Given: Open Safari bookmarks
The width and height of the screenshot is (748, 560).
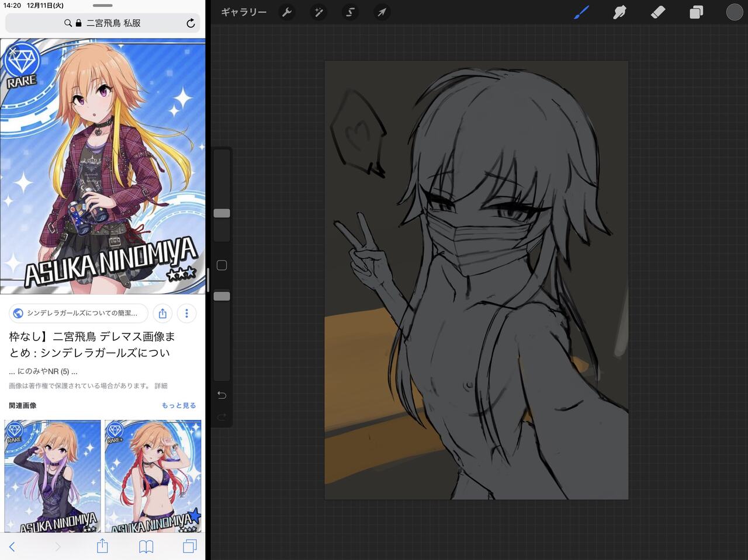Looking at the screenshot, I should 146,547.
